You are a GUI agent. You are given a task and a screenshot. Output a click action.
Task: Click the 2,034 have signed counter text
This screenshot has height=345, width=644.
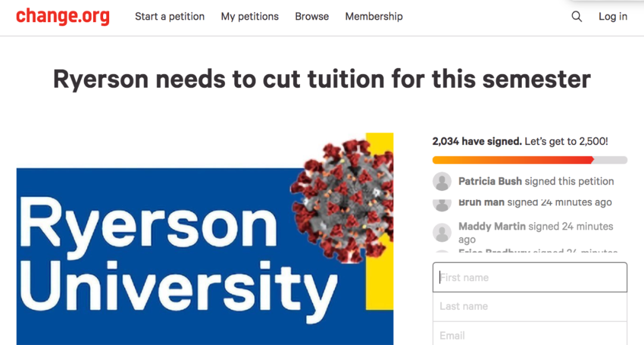pos(476,142)
